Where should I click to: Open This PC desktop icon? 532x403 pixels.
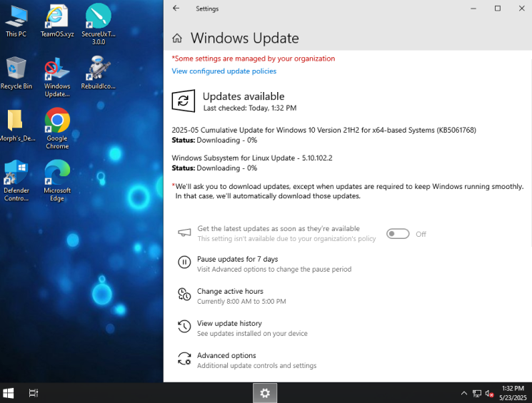[16, 21]
